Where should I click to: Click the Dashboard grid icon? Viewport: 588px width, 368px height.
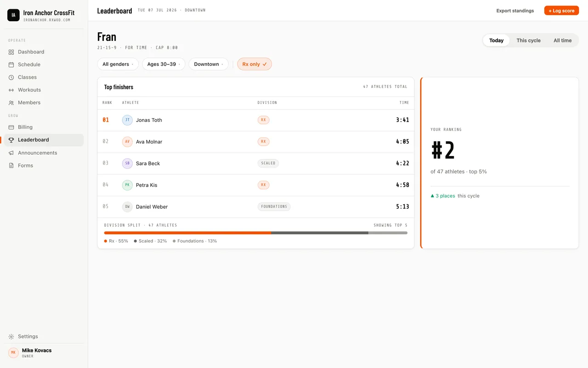point(11,52)
